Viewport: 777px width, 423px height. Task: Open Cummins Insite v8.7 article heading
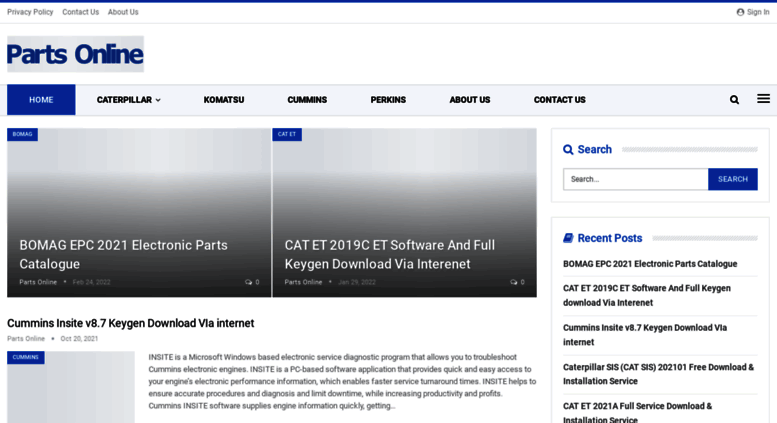130,323
